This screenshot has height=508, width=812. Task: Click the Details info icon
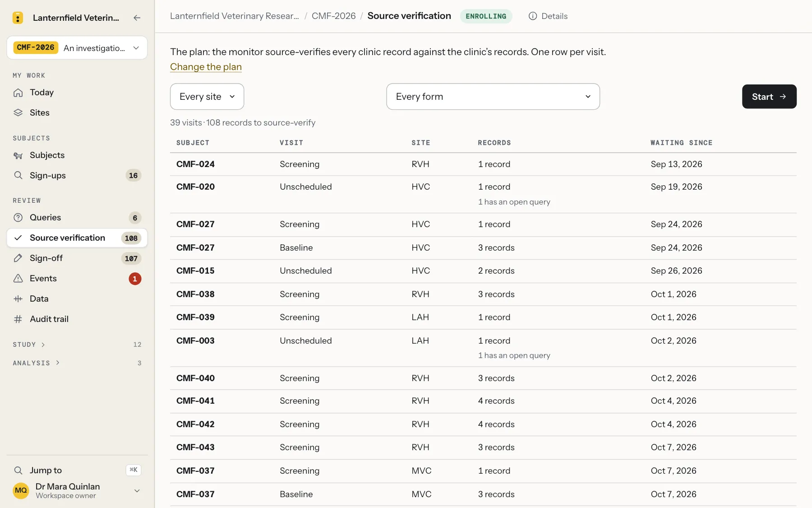click(x=533, y=16)
